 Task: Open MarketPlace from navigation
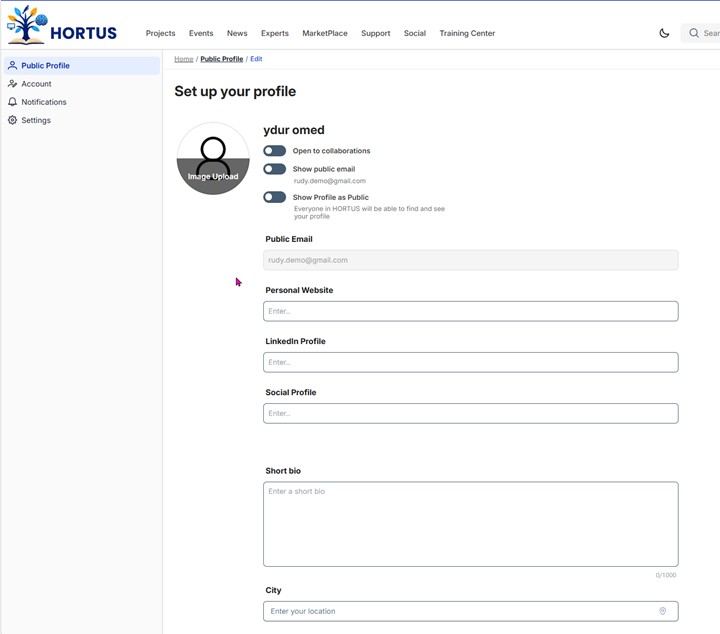coord(325,33)
